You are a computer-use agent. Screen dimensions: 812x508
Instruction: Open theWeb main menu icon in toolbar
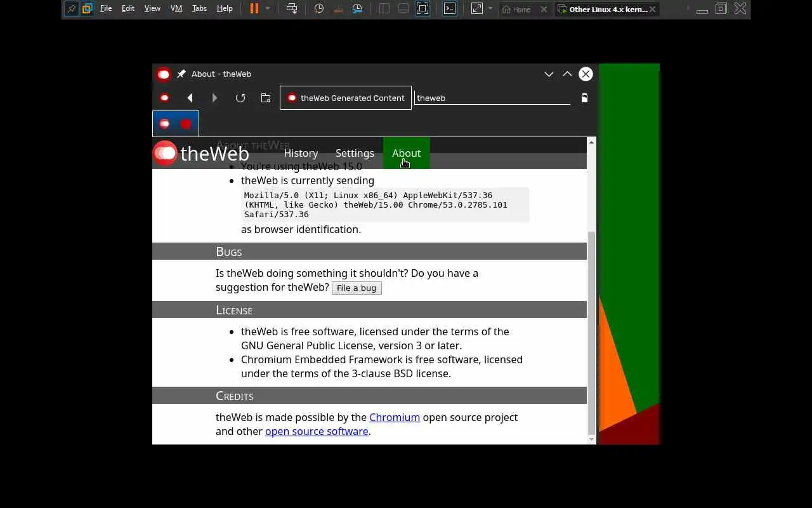point(164,98)
